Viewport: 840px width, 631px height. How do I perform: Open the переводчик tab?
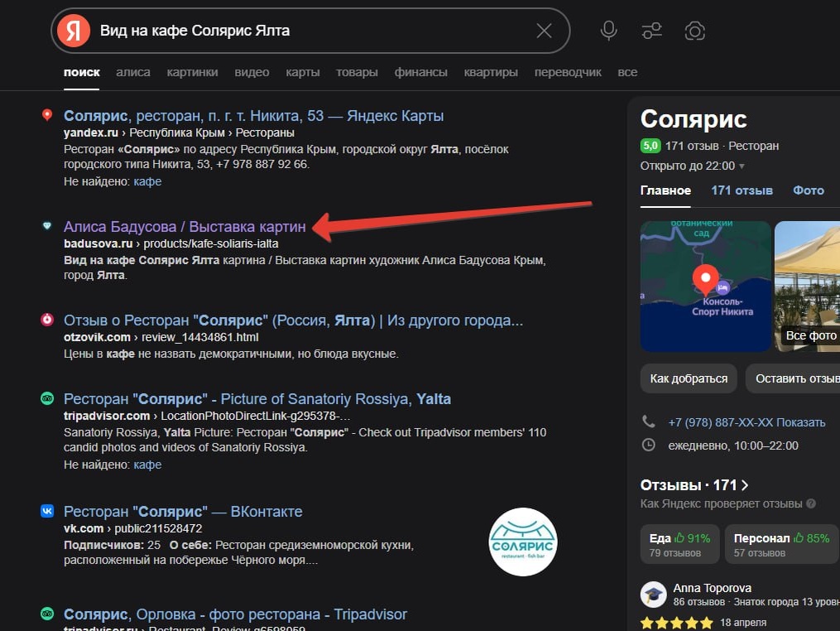[x=568, y=72]
